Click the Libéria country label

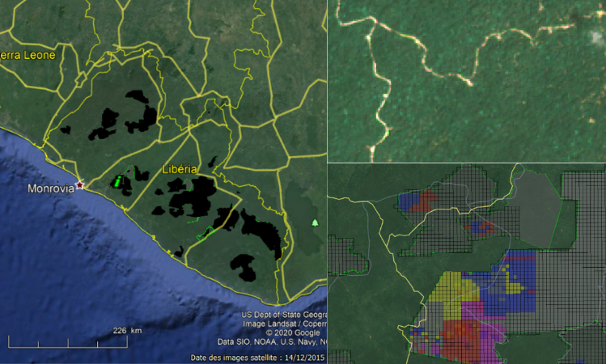click(x=180, y=170)
